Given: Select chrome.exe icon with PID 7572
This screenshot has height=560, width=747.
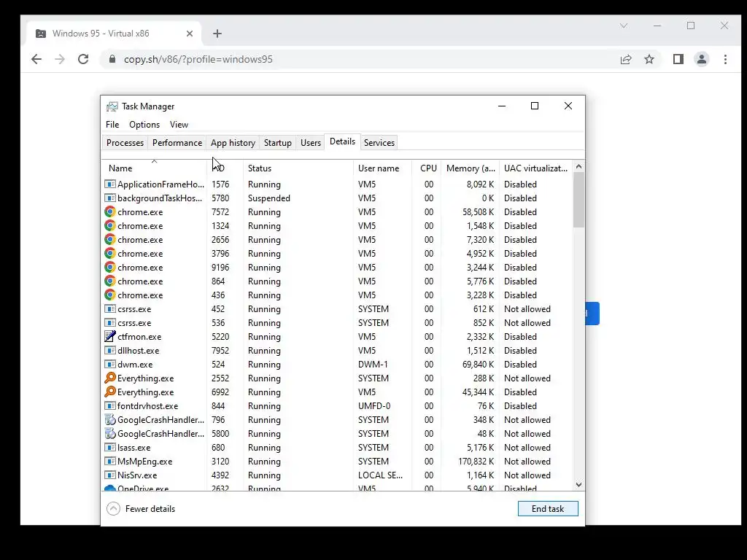Looking at the screenshot, I should (x=110, y=212).
